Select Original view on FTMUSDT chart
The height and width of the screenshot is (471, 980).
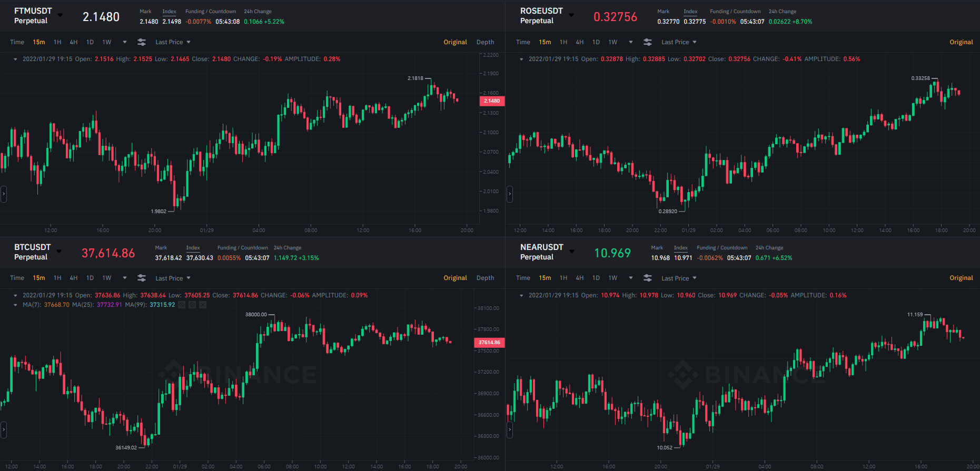[456, 42]
